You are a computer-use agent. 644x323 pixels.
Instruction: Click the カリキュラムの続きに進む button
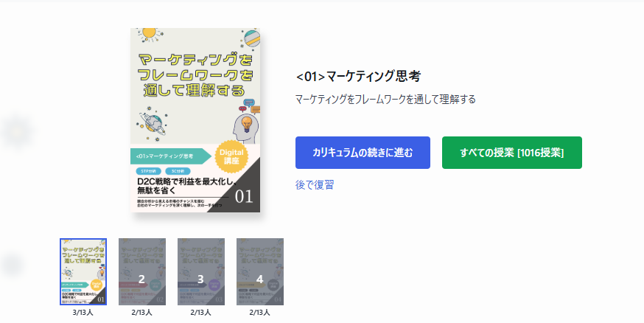point(363,153)
